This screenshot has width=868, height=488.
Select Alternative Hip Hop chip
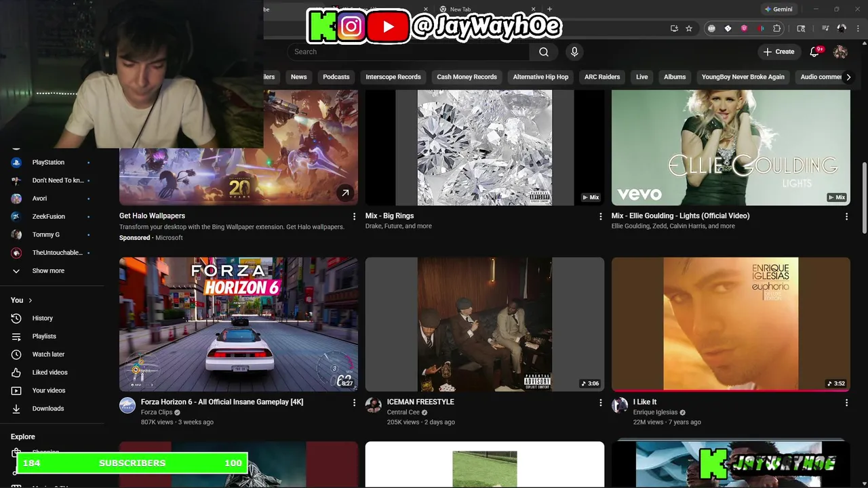pos(540,77)
